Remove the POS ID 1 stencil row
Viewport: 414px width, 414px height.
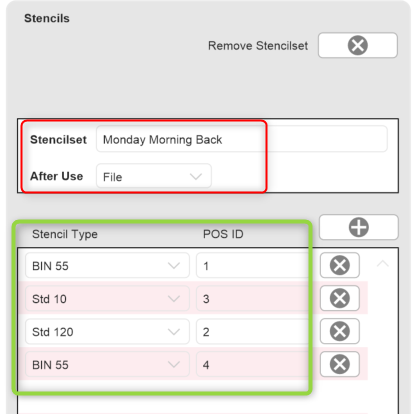tap(340, 265)
